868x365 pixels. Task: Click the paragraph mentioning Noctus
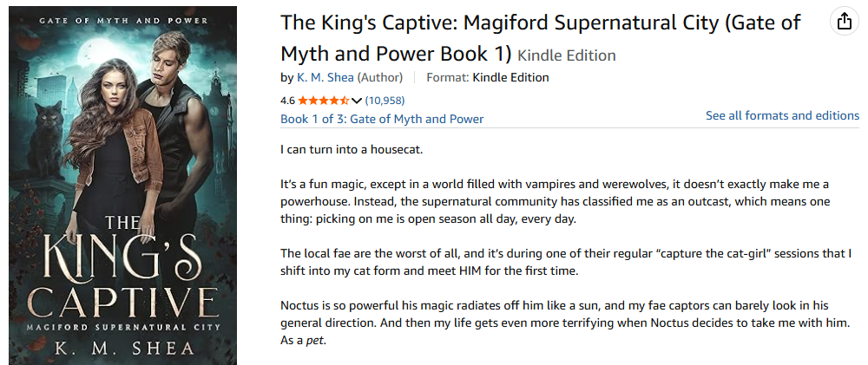click(x=565, y=323)
